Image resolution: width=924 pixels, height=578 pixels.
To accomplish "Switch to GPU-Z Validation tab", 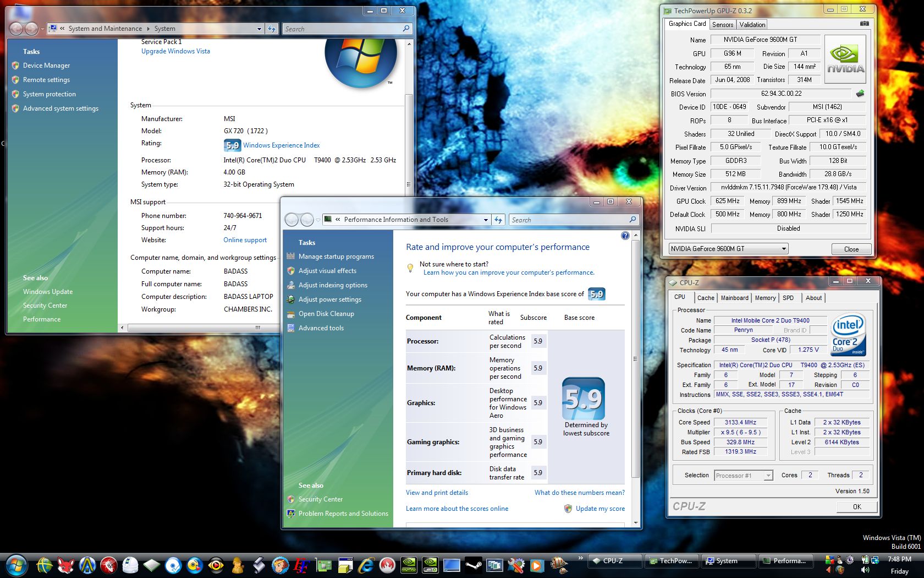I will (x=752, y=25).
